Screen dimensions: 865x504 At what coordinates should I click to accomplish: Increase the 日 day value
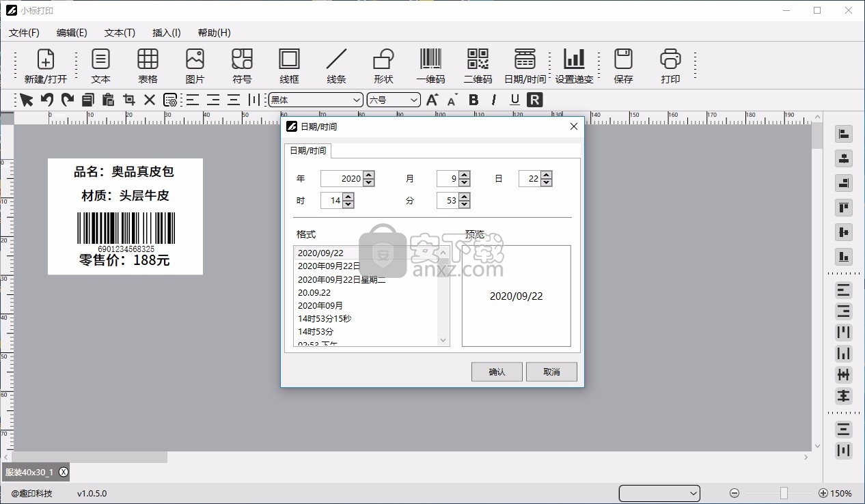click(x=546, y=175)
